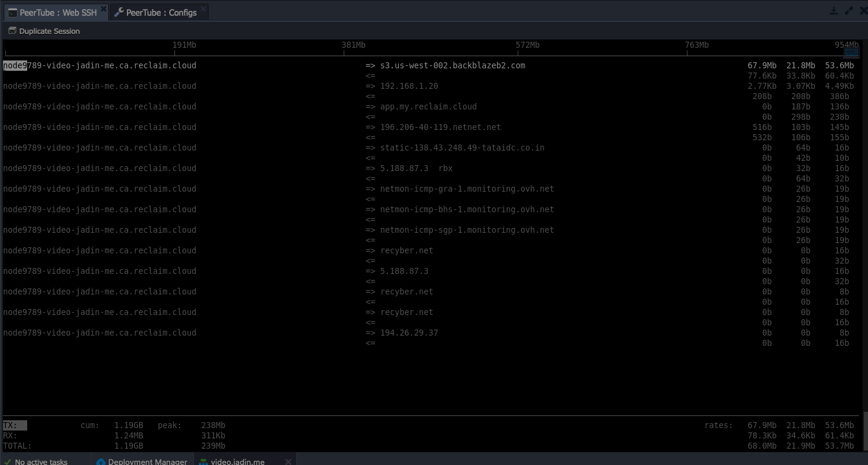
Task: Switch to the PeerTube : Web SSH tab
Action: pyautogui.click(x=56, y=12)
